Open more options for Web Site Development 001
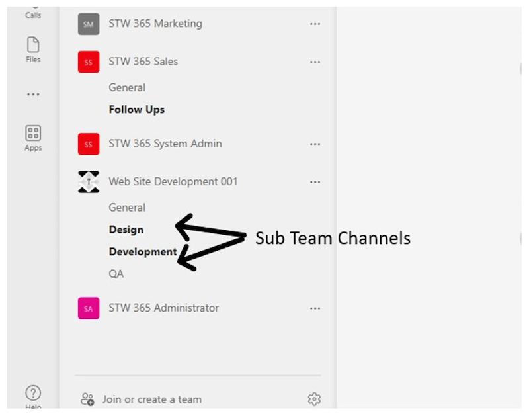The image size is (529, 420). (x=315, y=181)
